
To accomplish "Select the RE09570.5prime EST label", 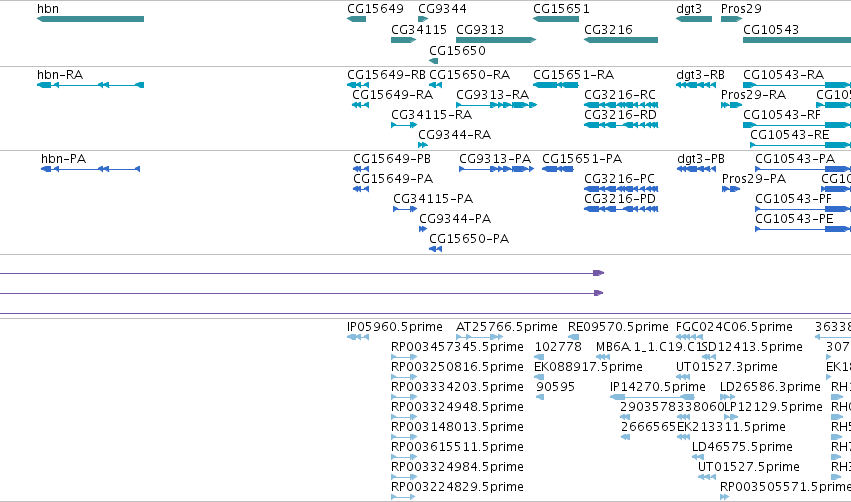I will pyautogui.click(x=618, y=327).
